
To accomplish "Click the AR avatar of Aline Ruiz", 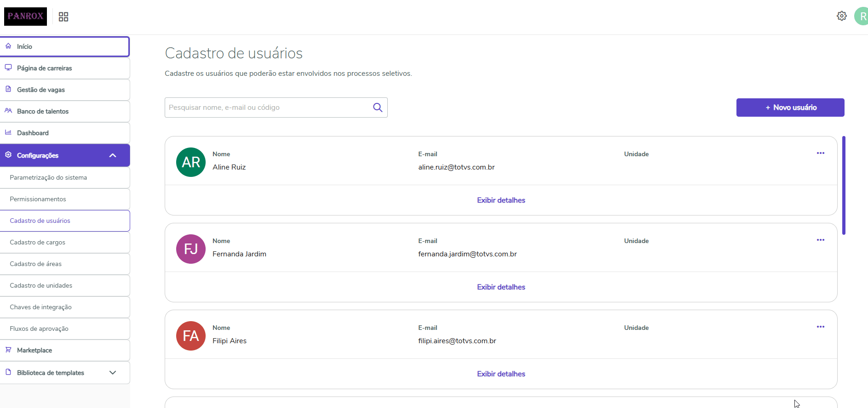I will (x=191, y=162).
